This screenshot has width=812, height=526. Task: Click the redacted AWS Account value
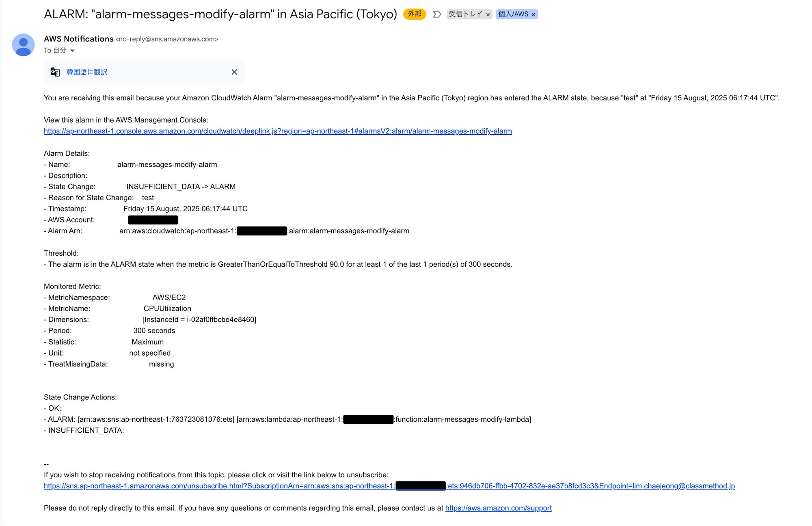coord(153,220)
